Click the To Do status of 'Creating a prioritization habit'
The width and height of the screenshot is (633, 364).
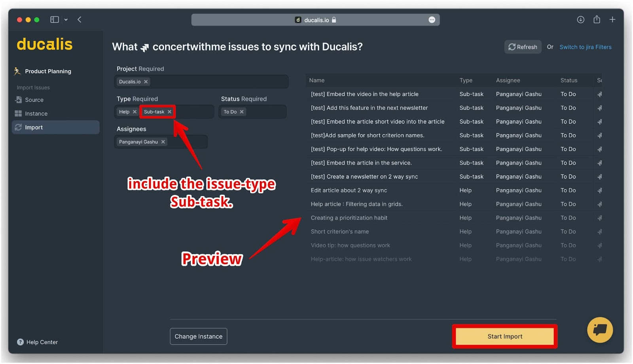(568, 218)
